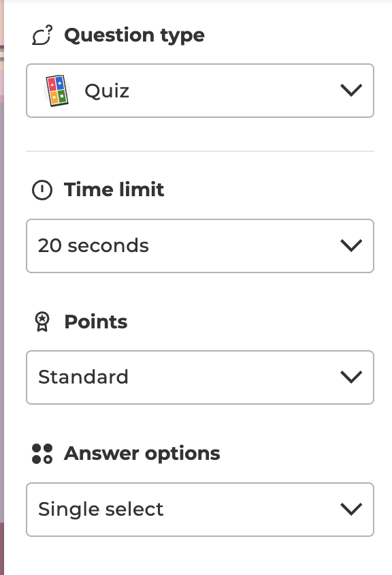Click the colorful Quiz card icon
The height and width of the screenshot is (575, 392).
58,91
